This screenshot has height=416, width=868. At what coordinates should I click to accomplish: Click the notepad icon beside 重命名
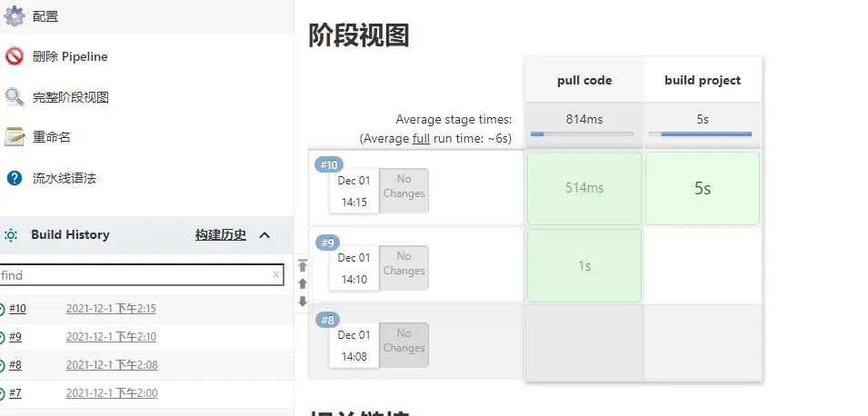pyautogui.click(x=15, y=137)
